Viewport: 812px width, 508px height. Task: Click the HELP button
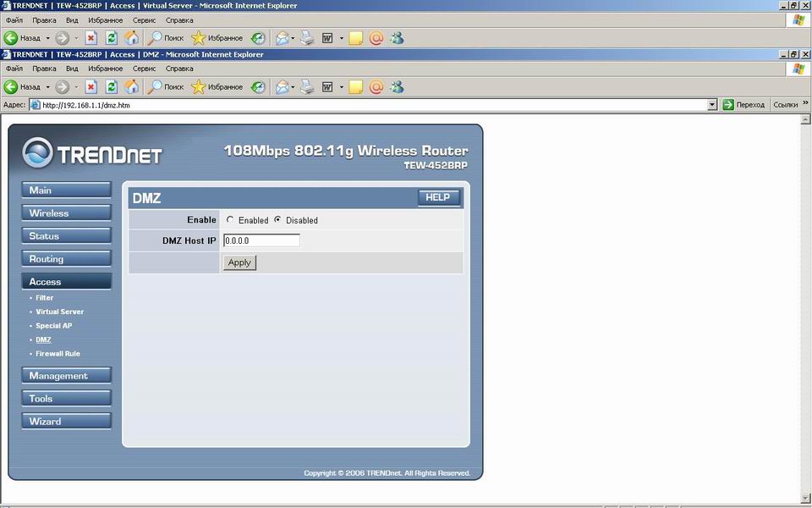(x=439, y=197)
